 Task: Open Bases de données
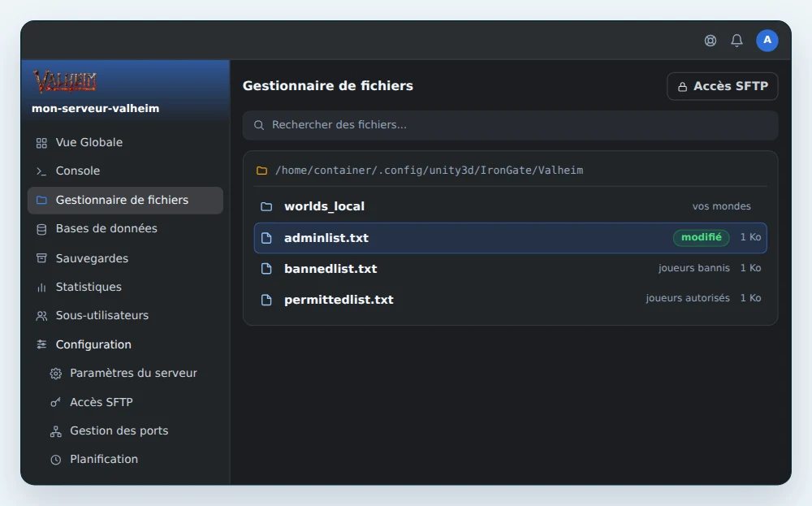click(125, 228)
